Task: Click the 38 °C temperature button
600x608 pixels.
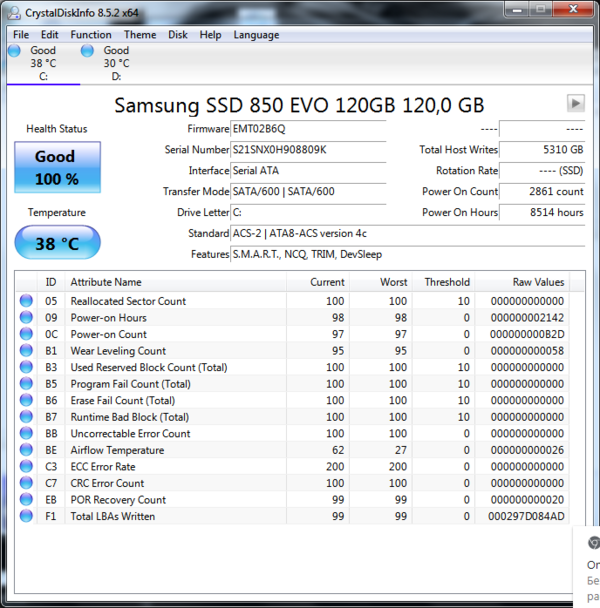Action: (x=57, y=243)
